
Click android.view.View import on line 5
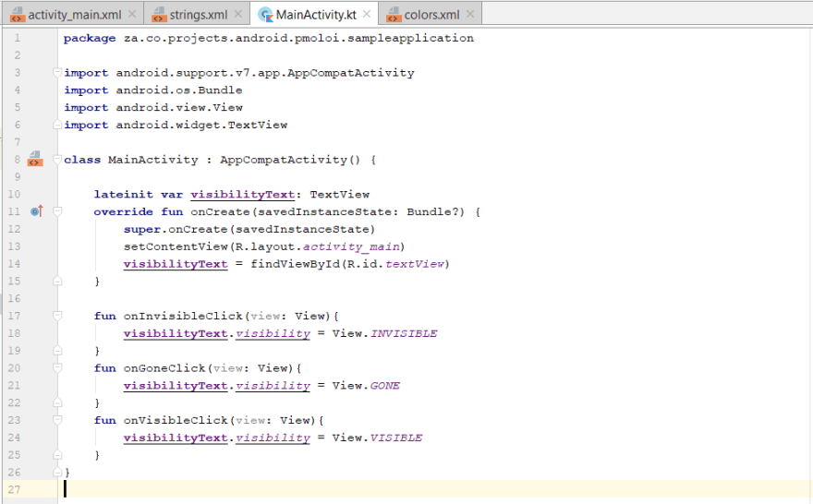click(x=179, y=108)
